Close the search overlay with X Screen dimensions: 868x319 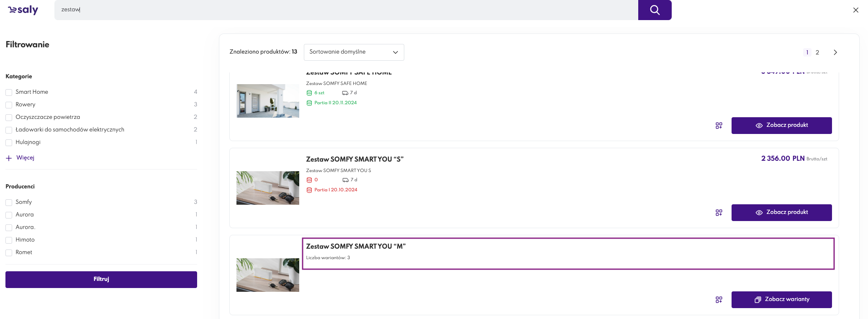[855, 10]
